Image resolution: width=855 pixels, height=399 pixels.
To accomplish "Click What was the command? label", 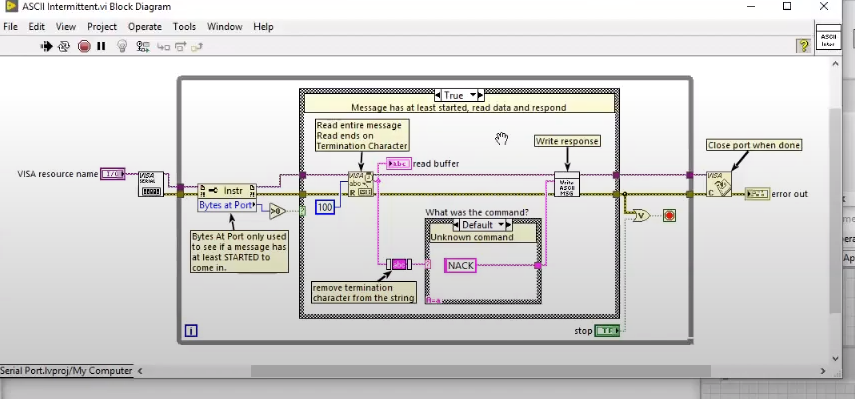I will [x=477, y=212].
